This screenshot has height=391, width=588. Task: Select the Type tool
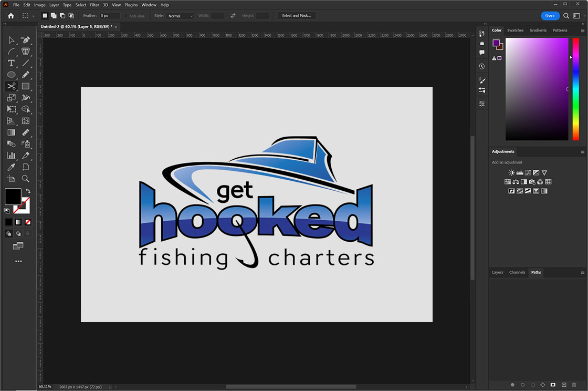pos(11,63)
